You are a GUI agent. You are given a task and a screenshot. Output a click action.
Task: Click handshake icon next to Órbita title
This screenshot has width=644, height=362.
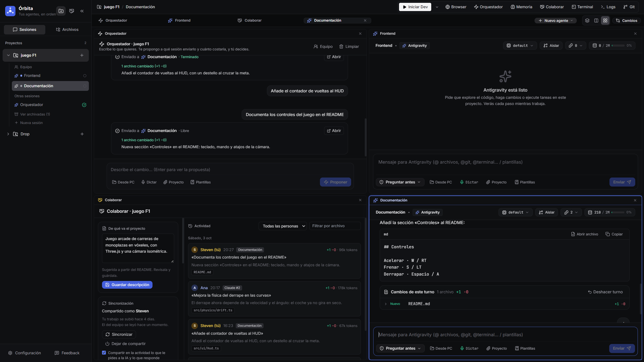click(x=72, y=11)
